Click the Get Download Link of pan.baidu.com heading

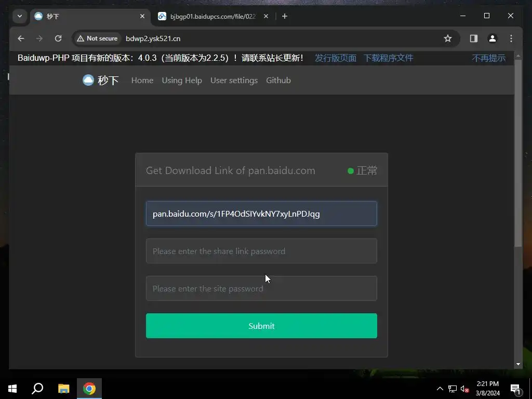(x=230, y=170)
